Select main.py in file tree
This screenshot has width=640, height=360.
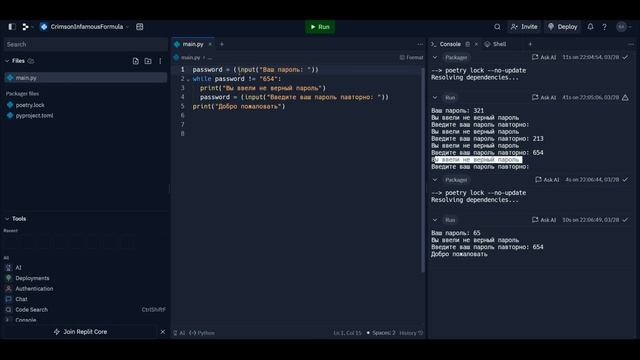[85, 78]
